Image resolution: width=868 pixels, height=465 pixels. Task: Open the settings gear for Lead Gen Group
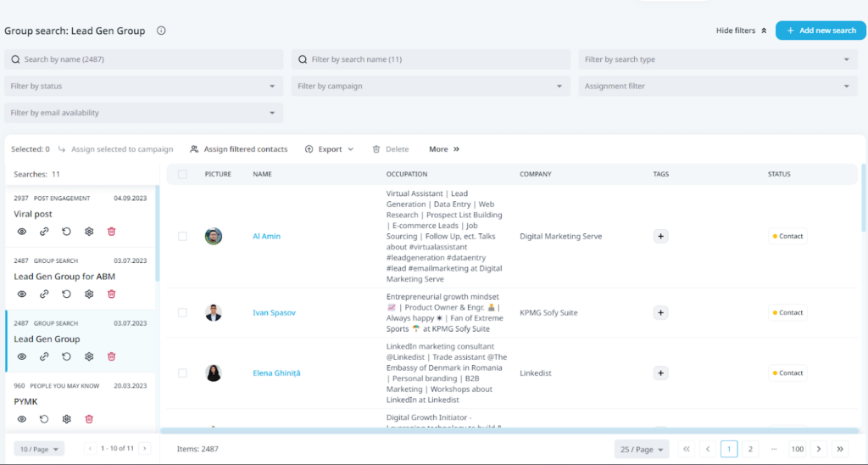click(x=89, y=356)
